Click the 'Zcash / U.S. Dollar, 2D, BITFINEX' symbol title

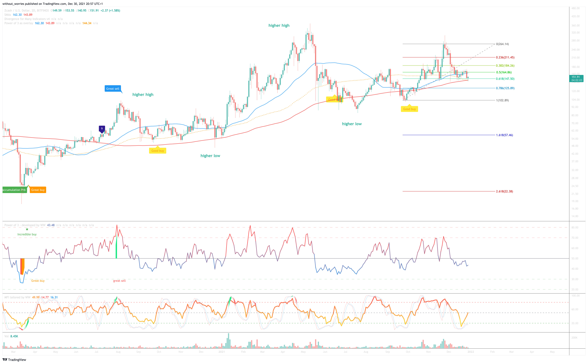click(x=26, y=11)
